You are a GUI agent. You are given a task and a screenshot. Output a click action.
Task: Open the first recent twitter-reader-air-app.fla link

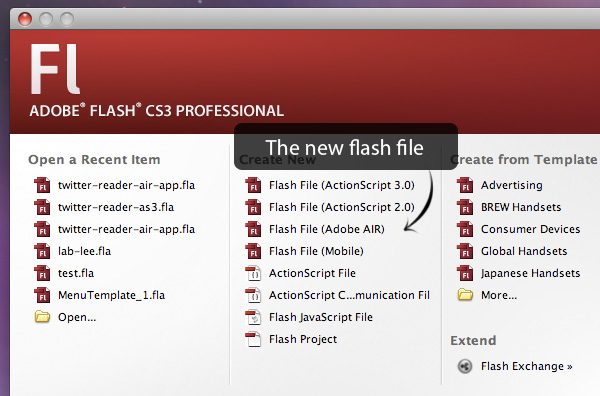[x=126, y=185]
